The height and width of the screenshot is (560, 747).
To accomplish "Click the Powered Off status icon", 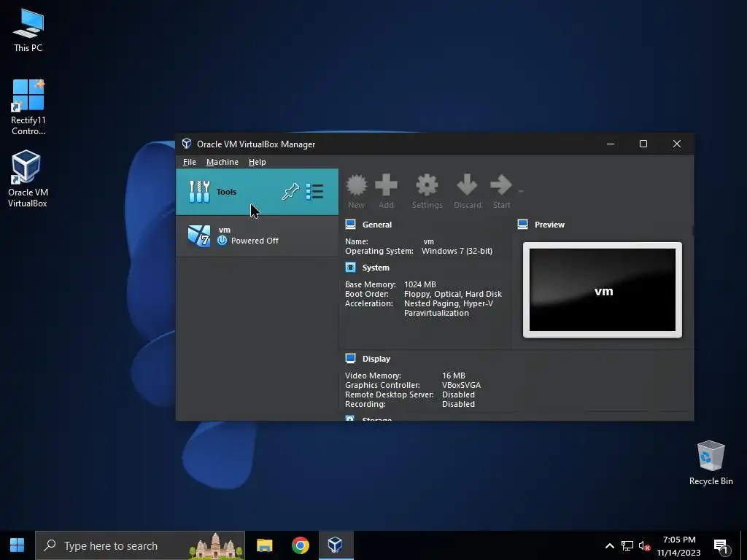I will (222, 241).
